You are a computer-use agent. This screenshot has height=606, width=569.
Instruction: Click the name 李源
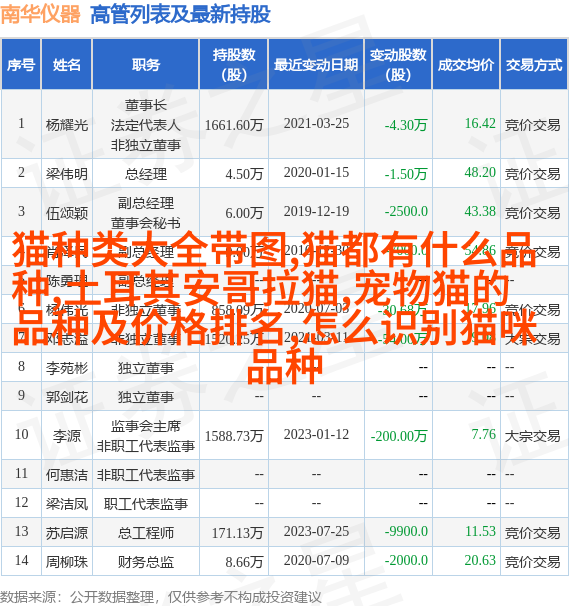[x=67, y=436]
